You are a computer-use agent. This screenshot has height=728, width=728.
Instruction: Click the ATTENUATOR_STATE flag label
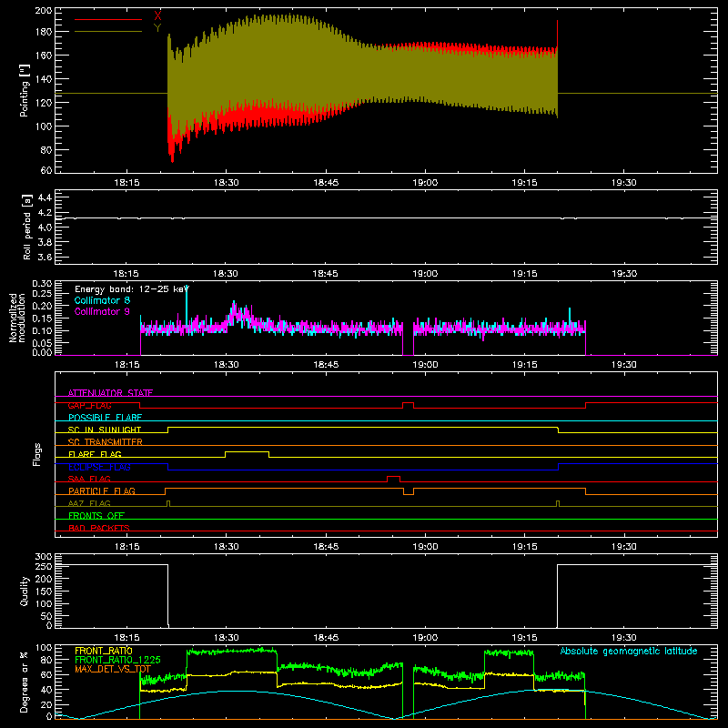(110, 393)
